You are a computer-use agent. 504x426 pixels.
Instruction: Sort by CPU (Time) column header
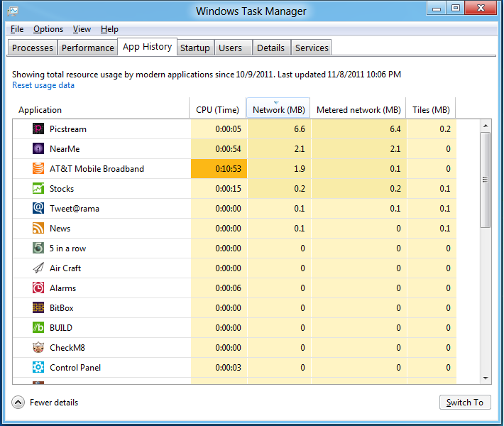coord(217,110)
